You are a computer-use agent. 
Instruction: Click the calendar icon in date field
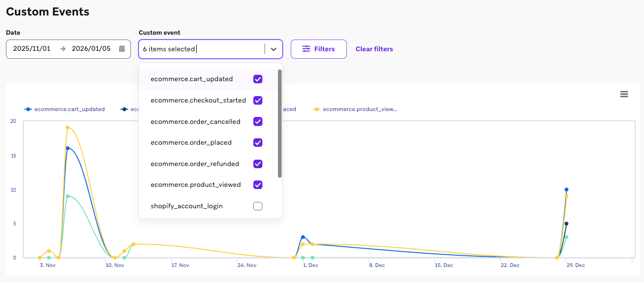(x=122, y=49)
